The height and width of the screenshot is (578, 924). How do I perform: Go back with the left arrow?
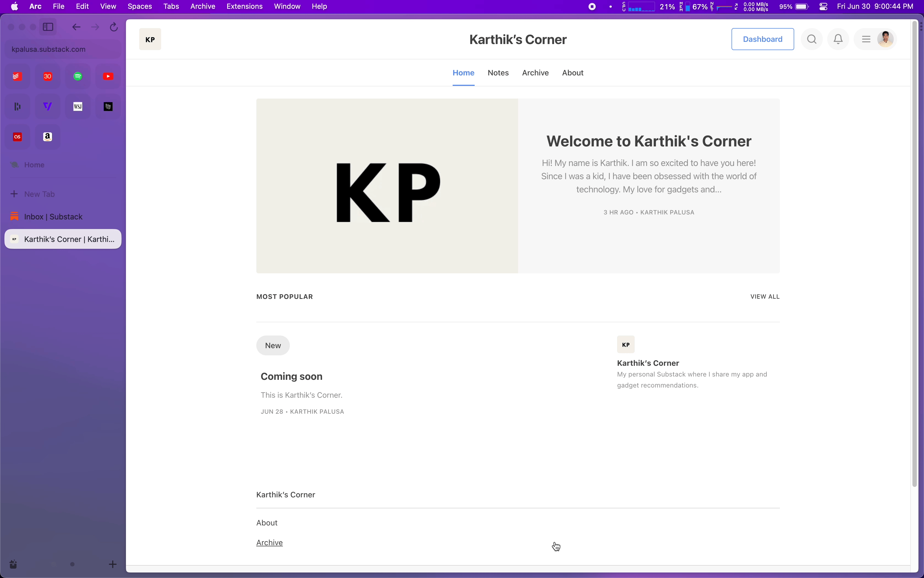coord(76,27)
